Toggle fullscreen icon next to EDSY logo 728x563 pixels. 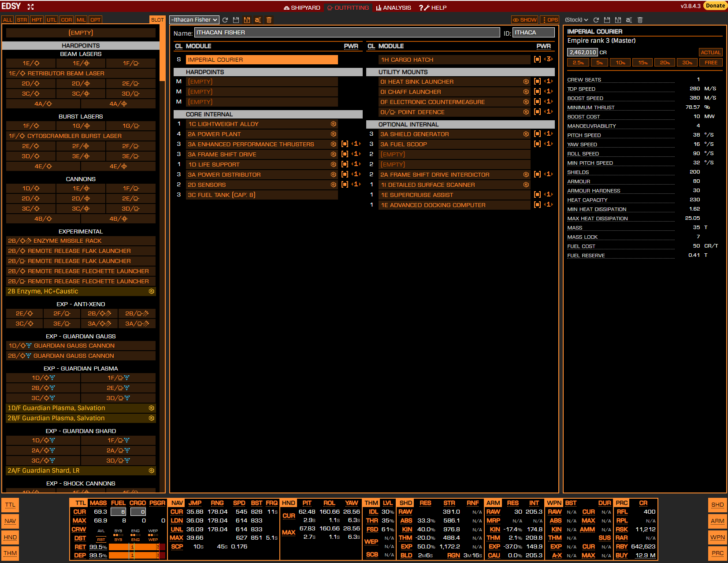coord(30,7)
